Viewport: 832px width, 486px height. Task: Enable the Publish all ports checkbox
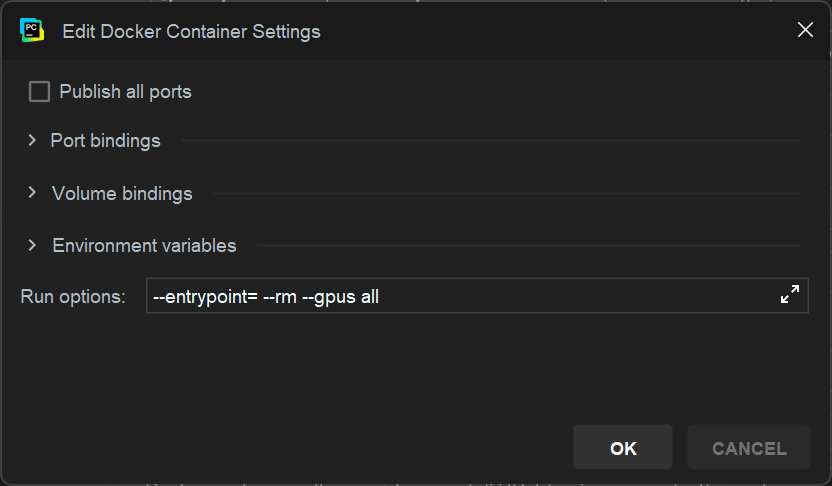pyautogui.click(x=39, y=92)
